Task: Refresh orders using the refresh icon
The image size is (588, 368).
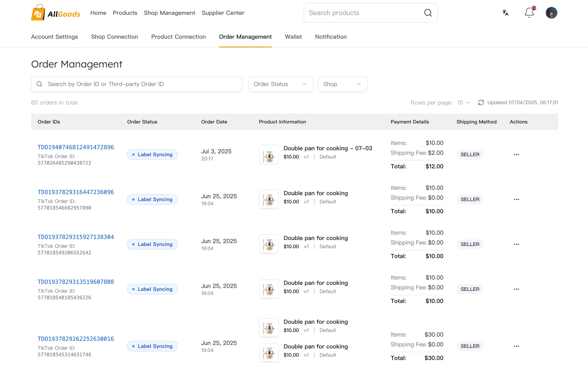Action: 481,102
